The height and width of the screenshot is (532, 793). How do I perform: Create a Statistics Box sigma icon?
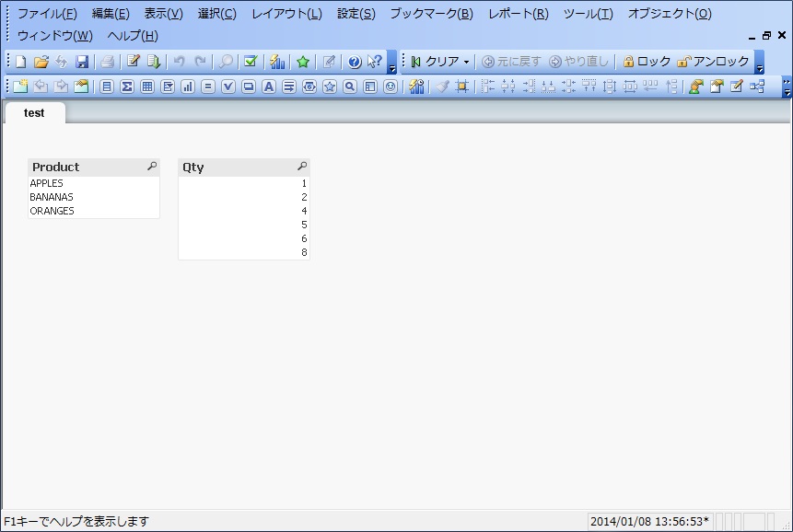pyautogui.click(x=127, y=87)
